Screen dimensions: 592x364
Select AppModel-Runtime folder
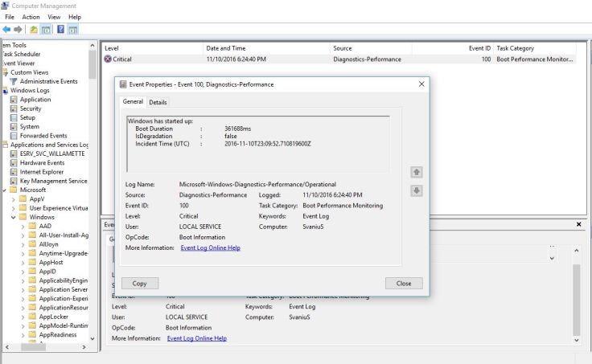click(64, 326)
